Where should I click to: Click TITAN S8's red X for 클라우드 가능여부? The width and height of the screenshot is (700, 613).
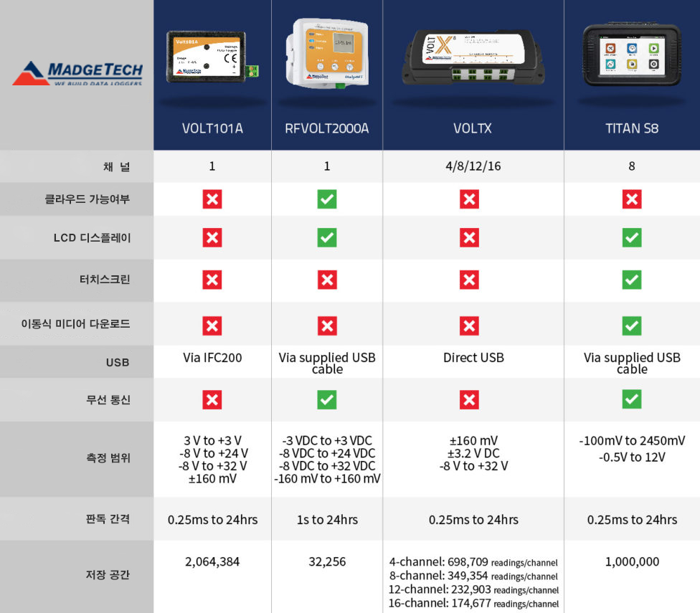click(x=632, y=199)
